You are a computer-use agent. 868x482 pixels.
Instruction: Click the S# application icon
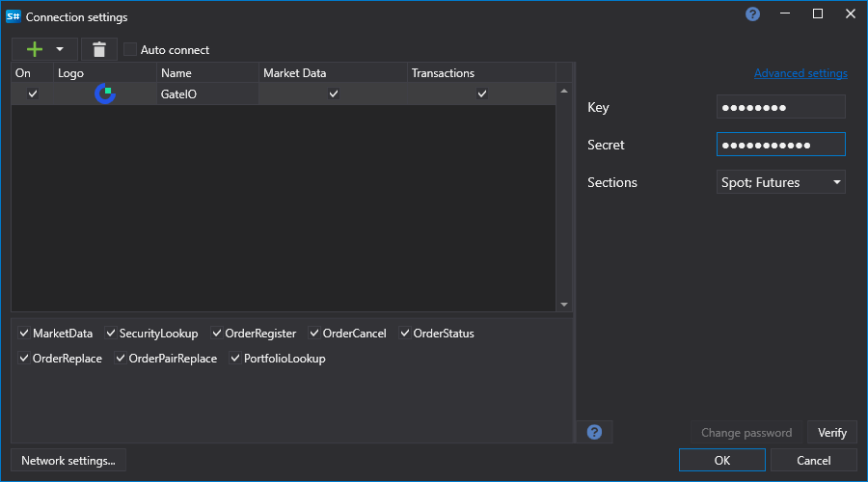coord(13,16)
